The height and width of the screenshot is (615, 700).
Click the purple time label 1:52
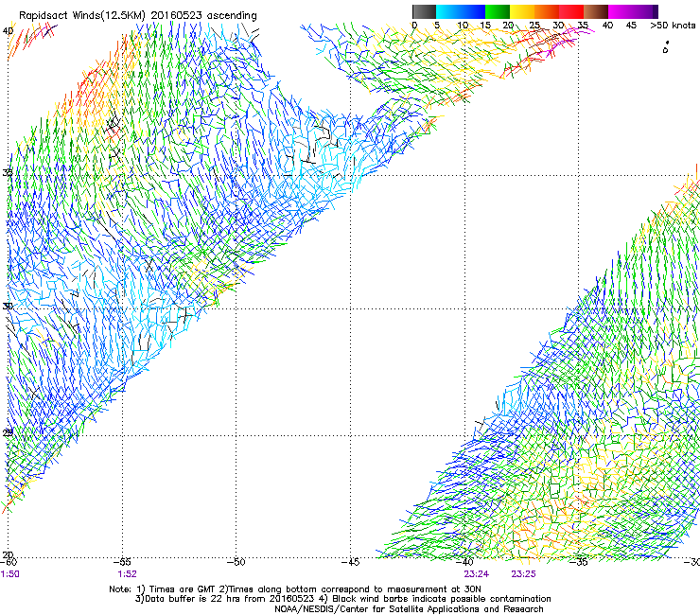pyautogui.click(x=128, y=574)
